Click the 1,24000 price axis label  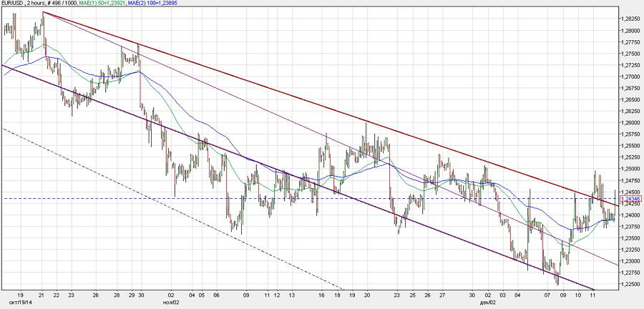point(631,215)
